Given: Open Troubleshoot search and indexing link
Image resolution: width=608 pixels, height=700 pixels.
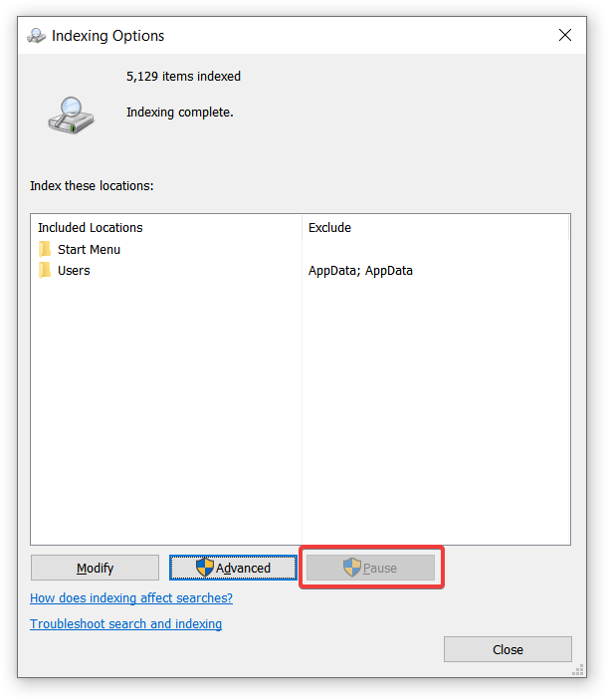Looking at the screenshot, I should pos(125,624).
